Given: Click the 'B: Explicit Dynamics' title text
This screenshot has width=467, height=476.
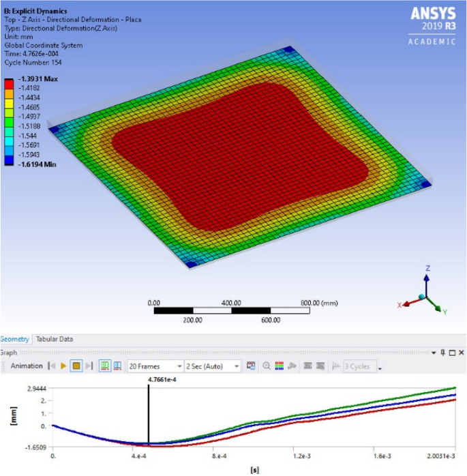Looking at the screenshot, I should pyautogui.click(x=35, y=11).
